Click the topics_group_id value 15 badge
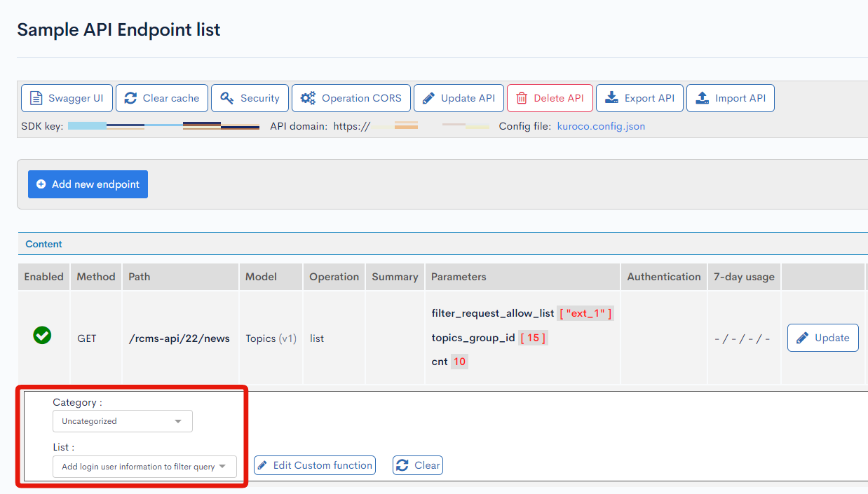 (x=533, y=337)
